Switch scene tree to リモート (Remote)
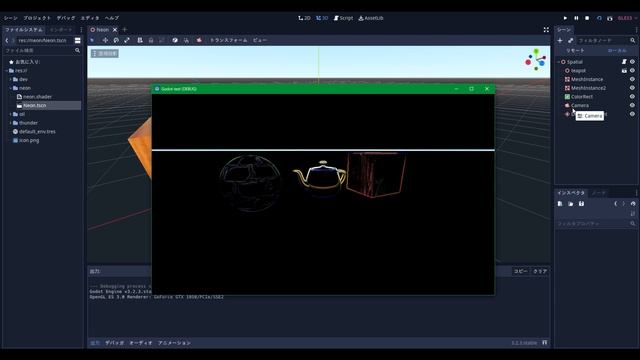The image size is (640, 360). (x=576, y=50)
